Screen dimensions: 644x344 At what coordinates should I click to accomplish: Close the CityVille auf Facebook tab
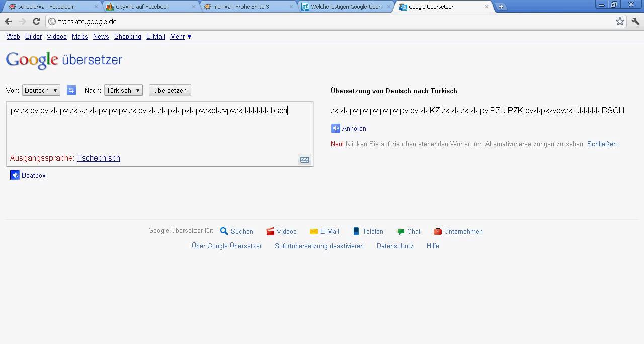coord(193,7)
